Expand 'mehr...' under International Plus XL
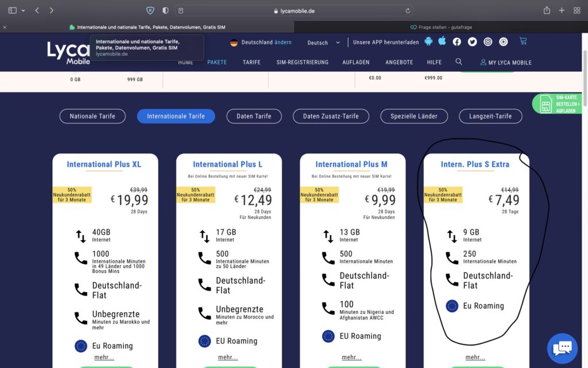 point(104,358)
